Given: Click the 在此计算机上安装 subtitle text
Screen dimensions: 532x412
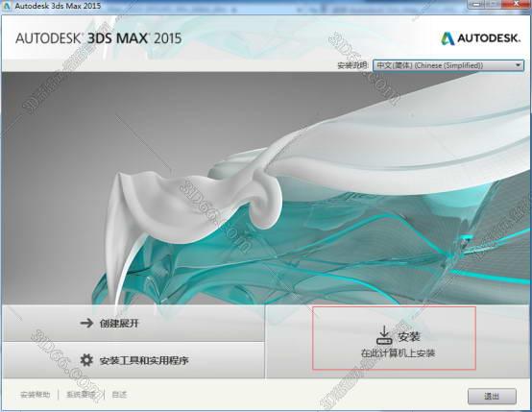Looking at the screenshot, I should 398,353.
